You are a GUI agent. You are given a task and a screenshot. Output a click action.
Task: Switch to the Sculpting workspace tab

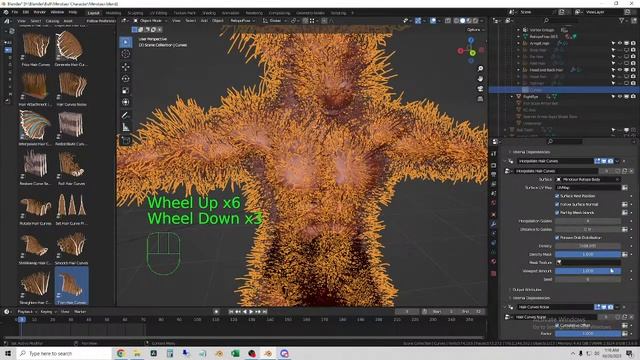135,13
